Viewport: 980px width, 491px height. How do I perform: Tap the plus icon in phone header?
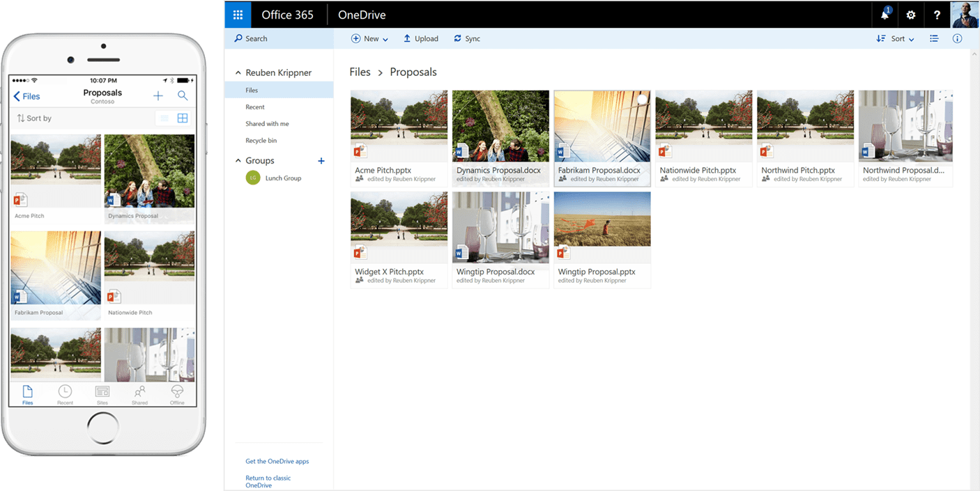click(x=158, y=96)
